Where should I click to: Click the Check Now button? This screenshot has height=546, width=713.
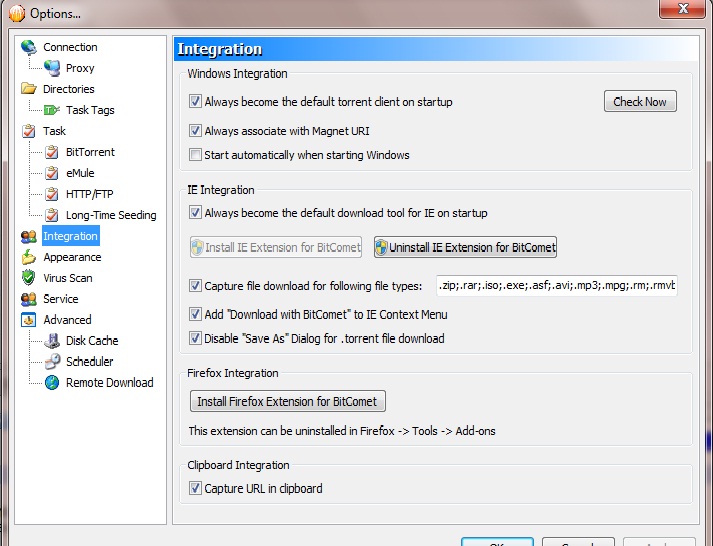point(640,101)
